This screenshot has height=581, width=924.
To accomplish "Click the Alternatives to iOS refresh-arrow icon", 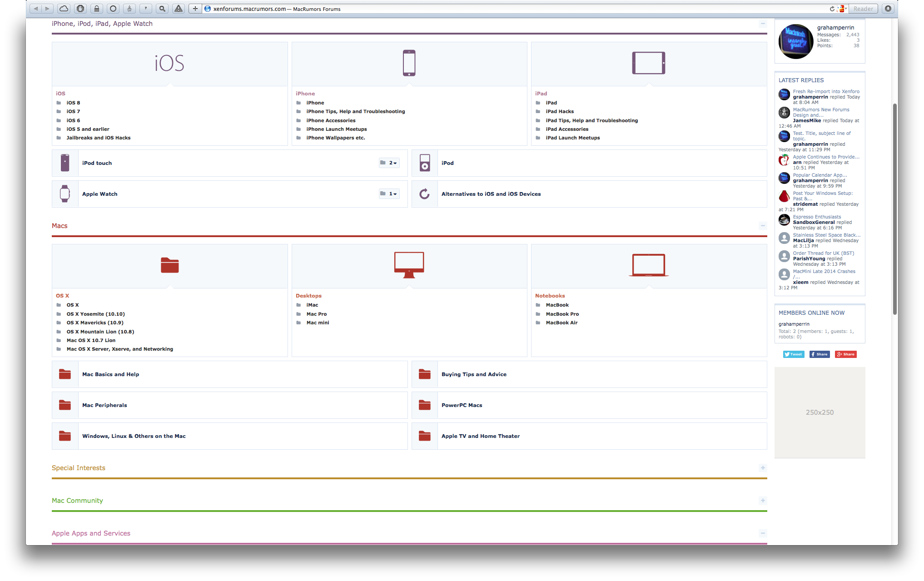I will pyautogui.click(x=424, y=194).
